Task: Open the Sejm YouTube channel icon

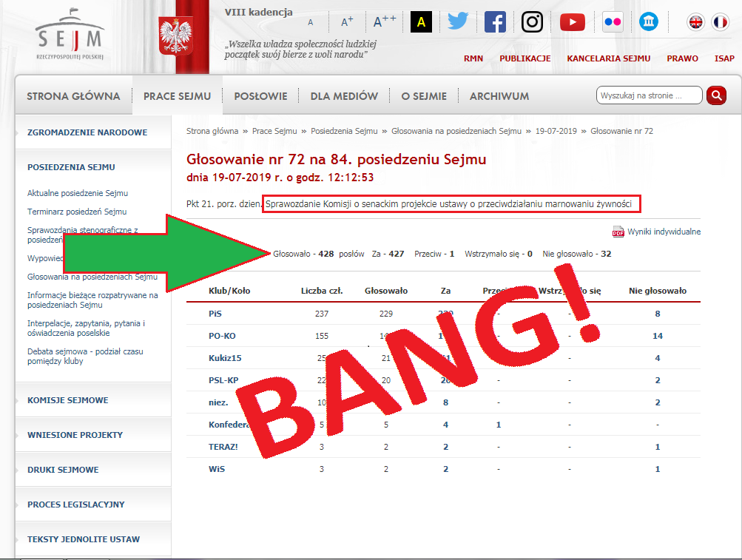Action: tap(572, 22)
